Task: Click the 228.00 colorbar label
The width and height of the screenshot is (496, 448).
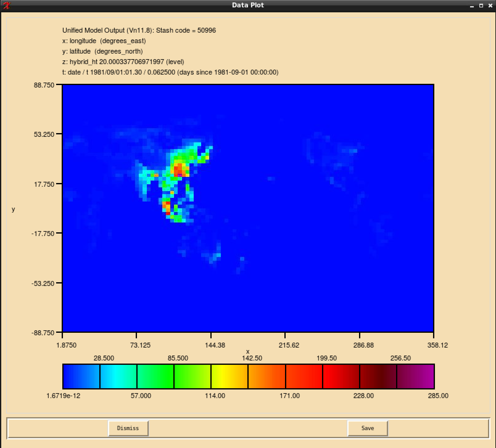Action: (x=363, y=396)
